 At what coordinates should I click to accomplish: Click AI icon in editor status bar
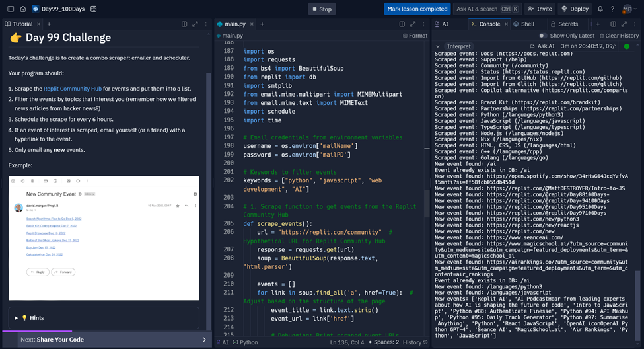click(222, 342)
